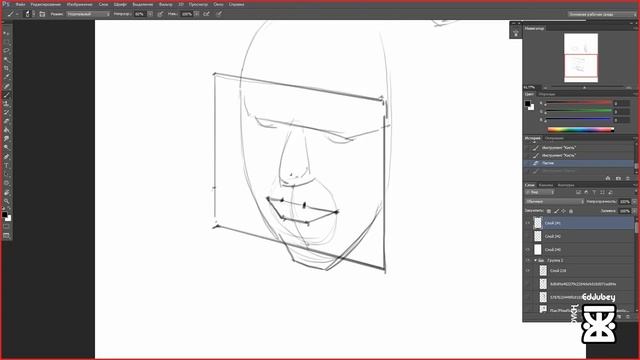Image resolution: width=640 pixels, height=360 pixels.
Task: Select the Eyedropper tool
Action: [7, 77]
